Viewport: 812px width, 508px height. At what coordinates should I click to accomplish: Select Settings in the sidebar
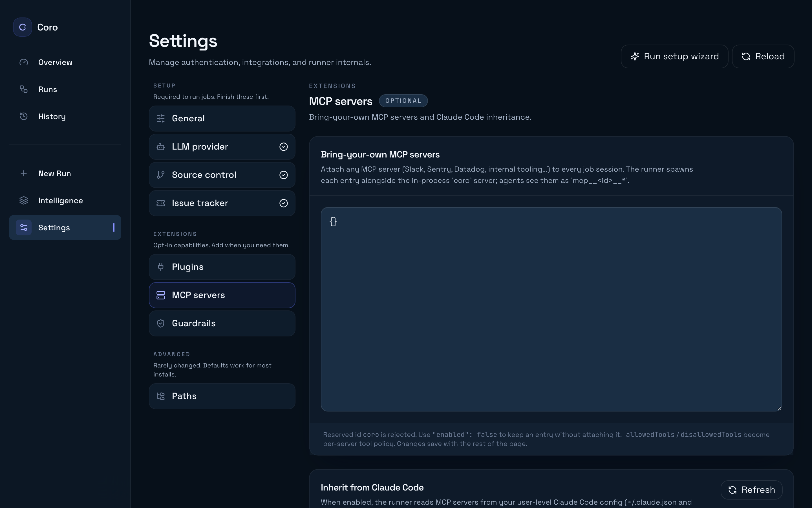[x=65, y=227]
